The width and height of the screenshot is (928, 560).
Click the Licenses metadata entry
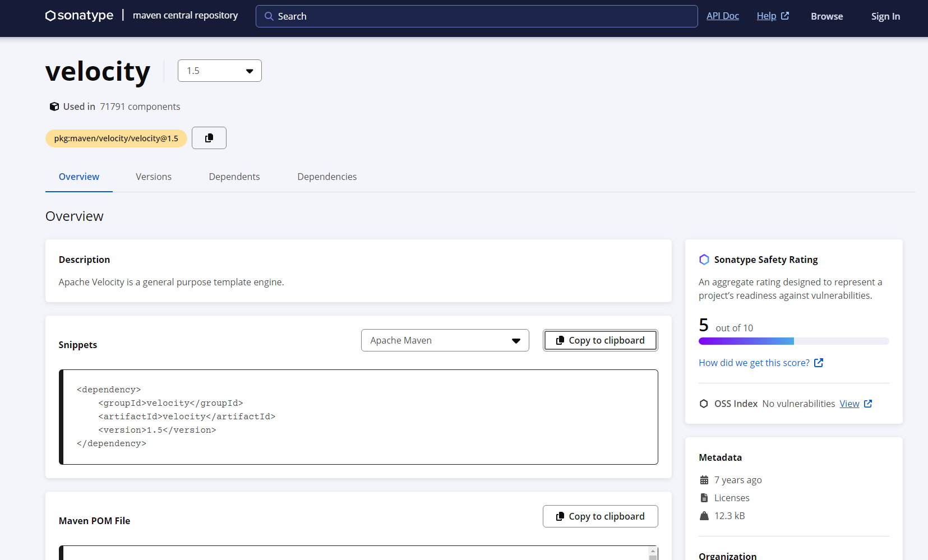point(732,498)
